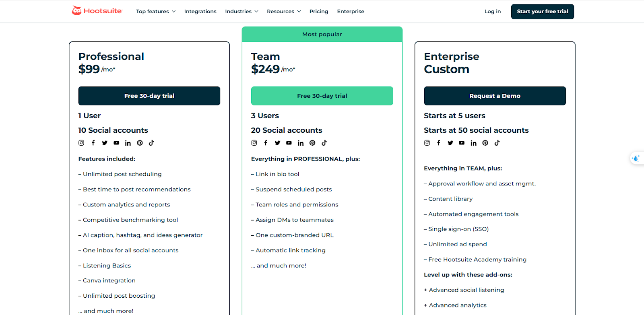Click Free Hootsuite Academy training text

coord(477,259)
